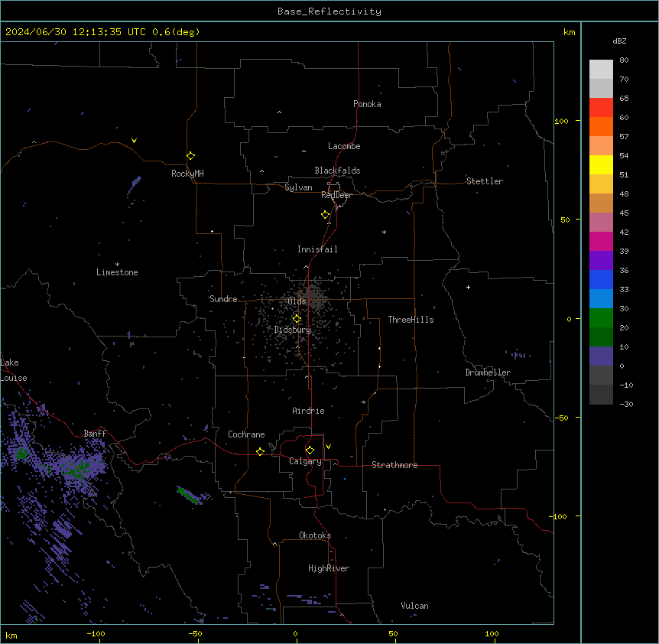
Task: Click the yellow V marker east of Calgary
Action: pos(328,447)
